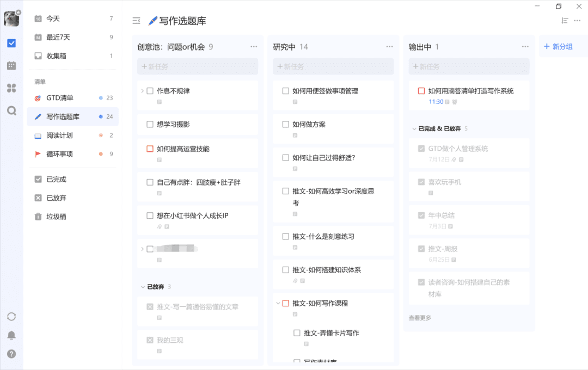Open the user avatar profile
The image size is (588, 370).
click(11, 18)
